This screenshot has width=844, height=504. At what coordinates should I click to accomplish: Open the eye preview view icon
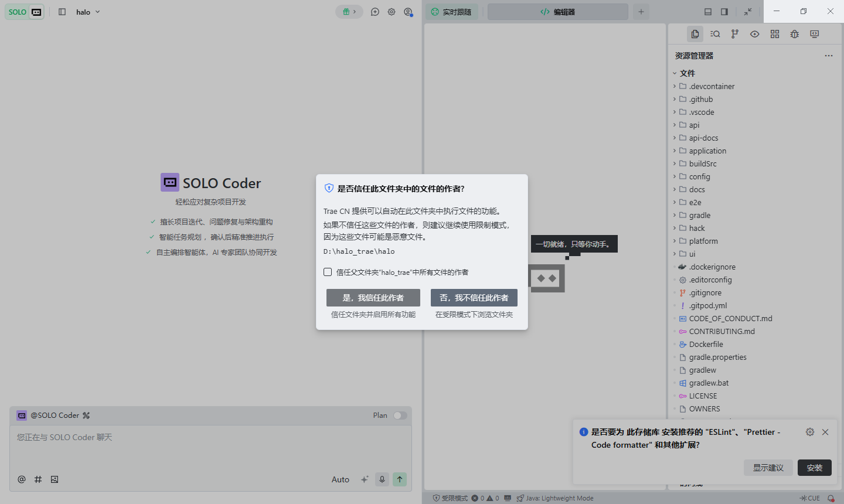pos(755,34)
